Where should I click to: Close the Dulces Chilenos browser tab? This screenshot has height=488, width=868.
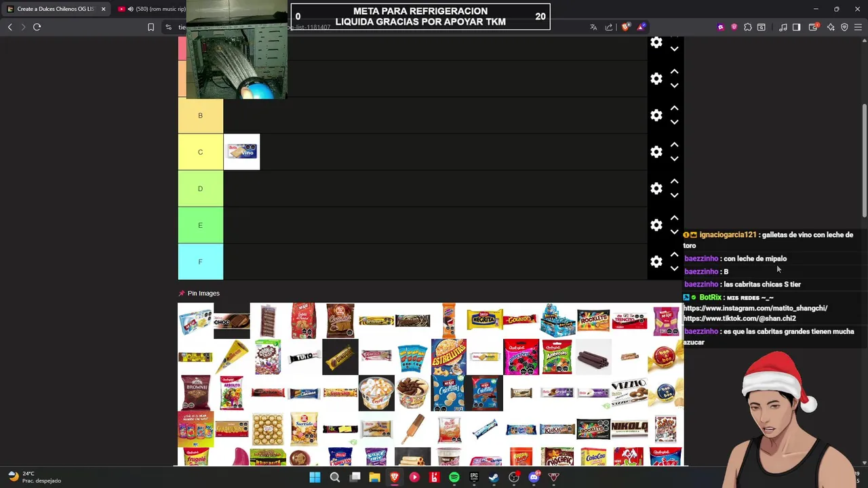point(103,9)
